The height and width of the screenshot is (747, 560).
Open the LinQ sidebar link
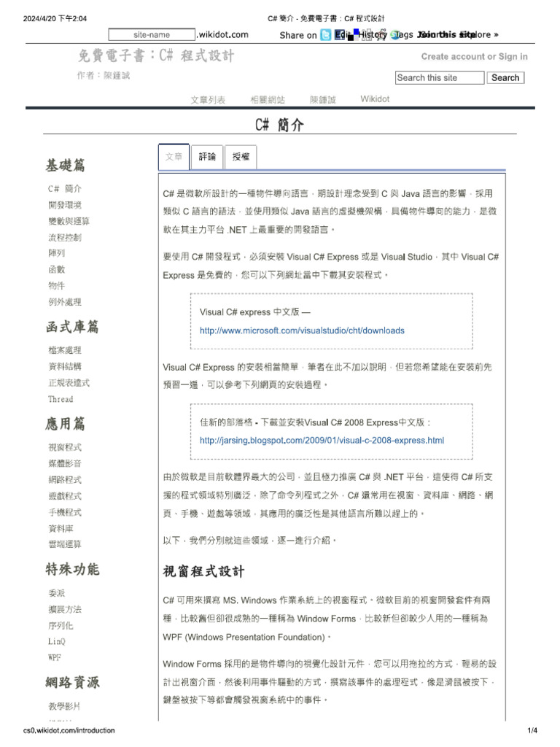57,642
